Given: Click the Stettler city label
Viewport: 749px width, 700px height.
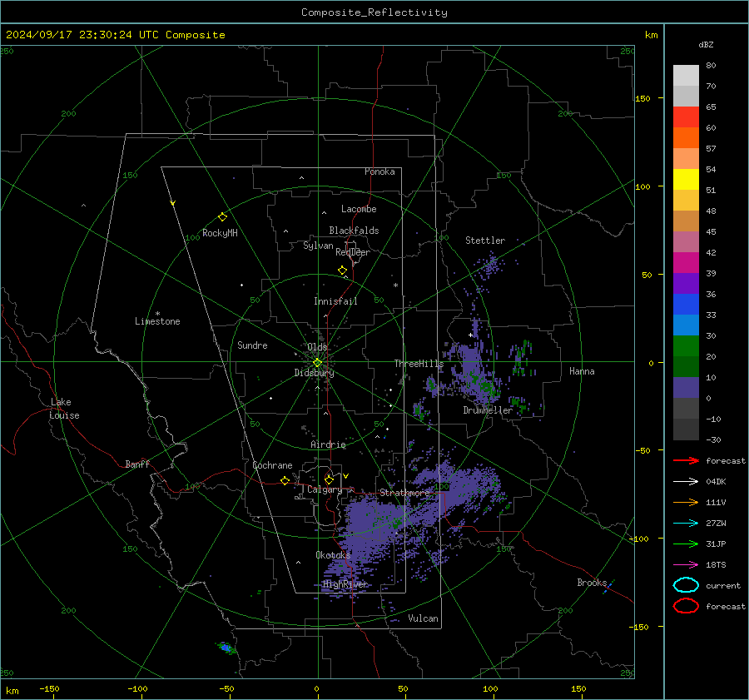Looking at the screenshot, I should (485, 241).
